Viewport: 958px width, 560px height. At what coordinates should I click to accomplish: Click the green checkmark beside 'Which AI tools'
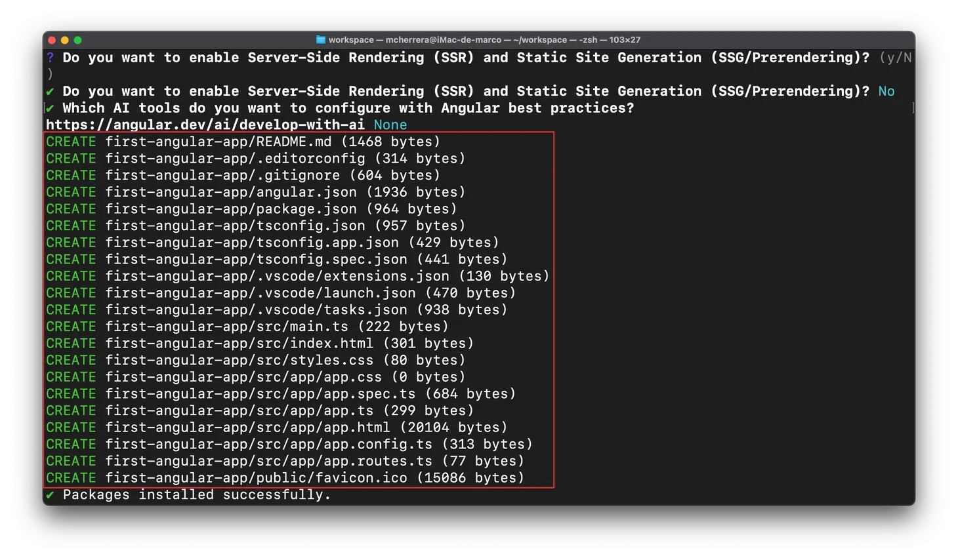pos(51,108)
